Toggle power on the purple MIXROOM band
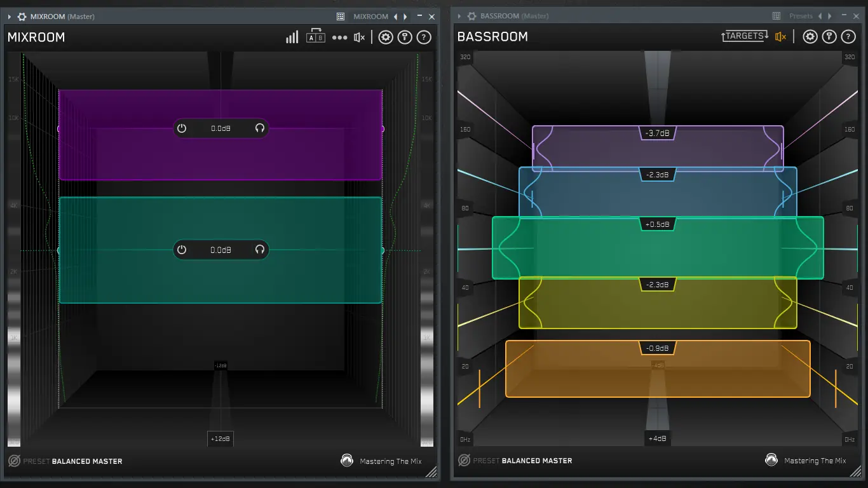 pos(182,128)
